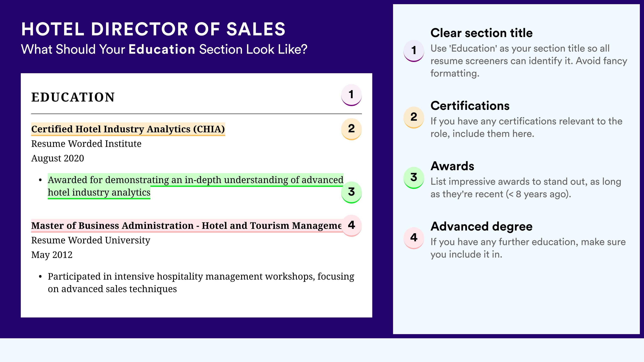Click the purple 1 badge beside Clear section title
Viewport: 644px width, 362px height.
coord(414,51)
